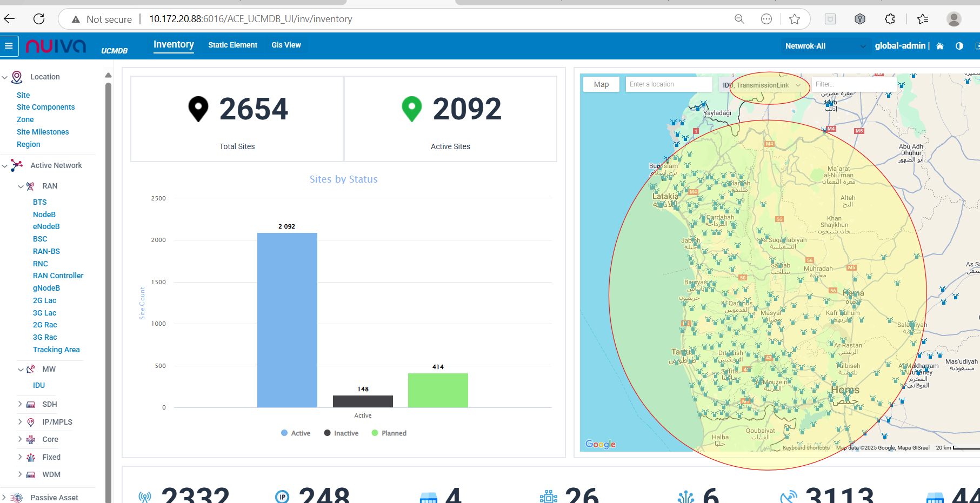The image size is (980, 503).
Task: Click the Location pin icon in sidebar
Action: click(17, 77)
